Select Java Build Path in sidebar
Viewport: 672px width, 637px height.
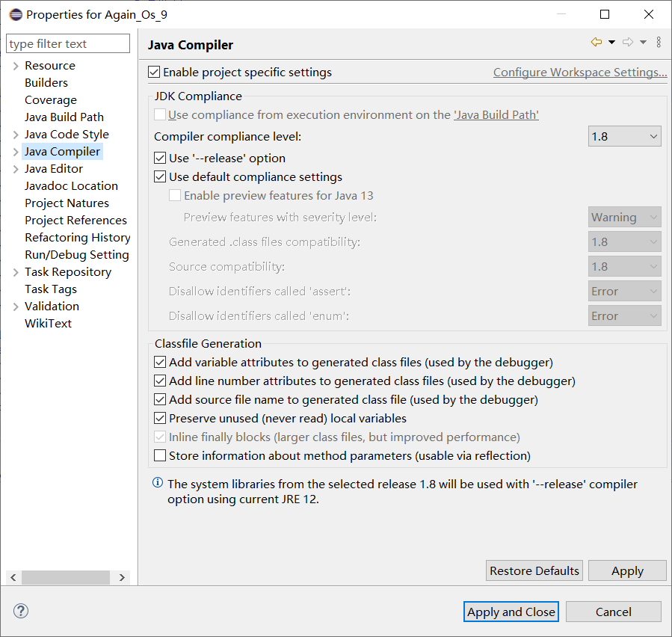[x=64, y=117]
